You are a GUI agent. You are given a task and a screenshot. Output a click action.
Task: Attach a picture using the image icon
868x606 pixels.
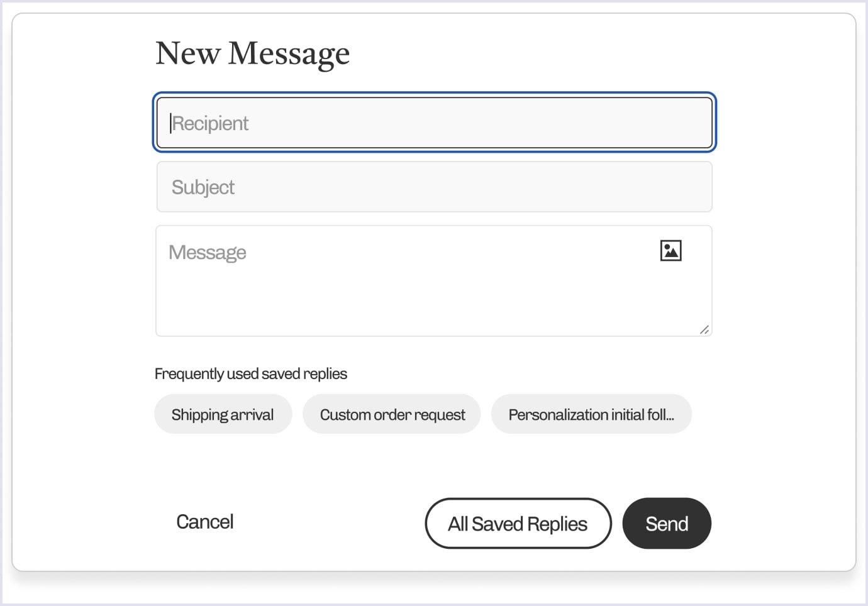point(671,250)
